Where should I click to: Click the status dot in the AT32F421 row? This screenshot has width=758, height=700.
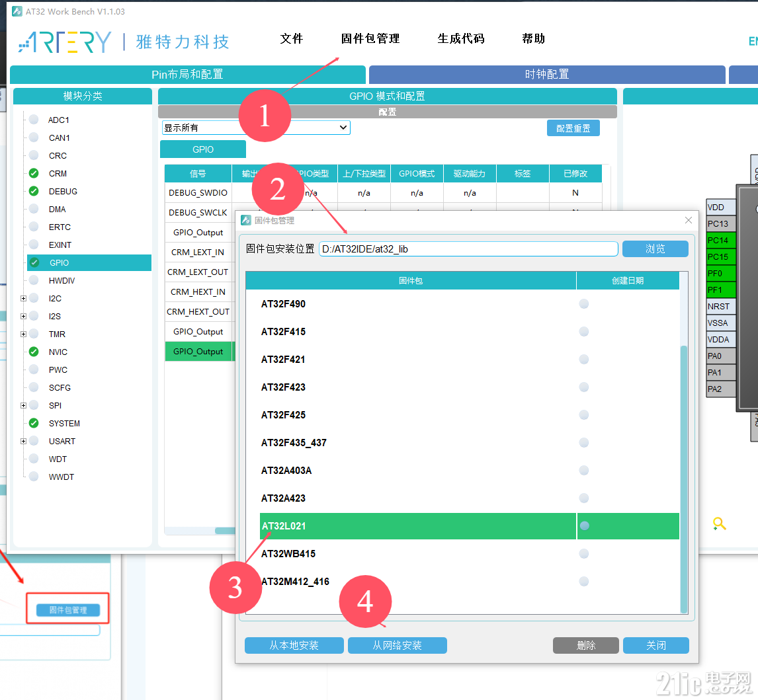coord(584,360)
